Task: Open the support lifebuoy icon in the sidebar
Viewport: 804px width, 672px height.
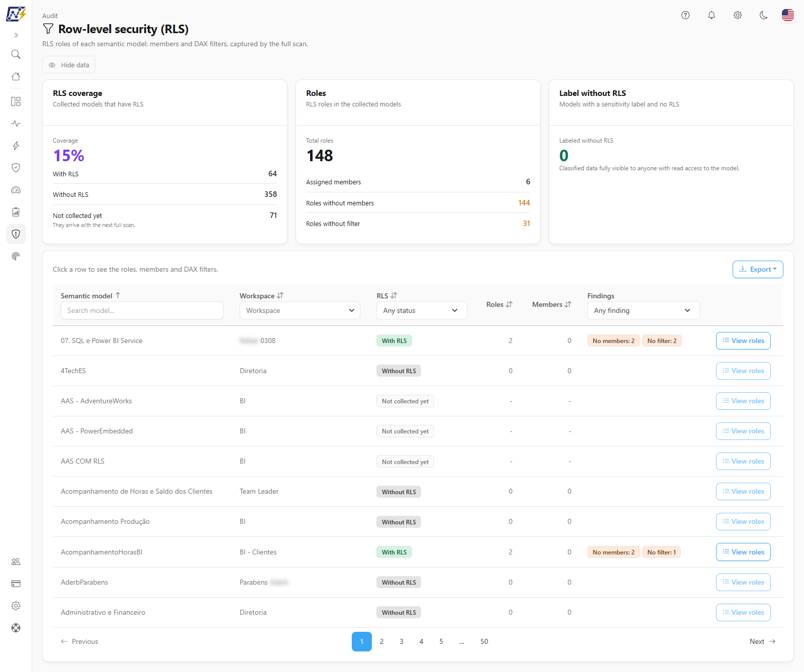Action: click(16, 628)
